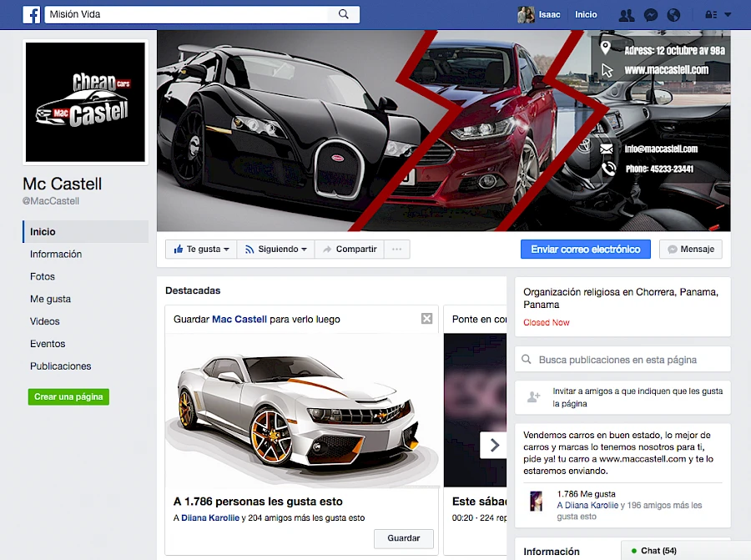The width and height of the screenshot is (751, 560).
Task: Click the 00:20 · 224 video info text
Action: (480, 517)
